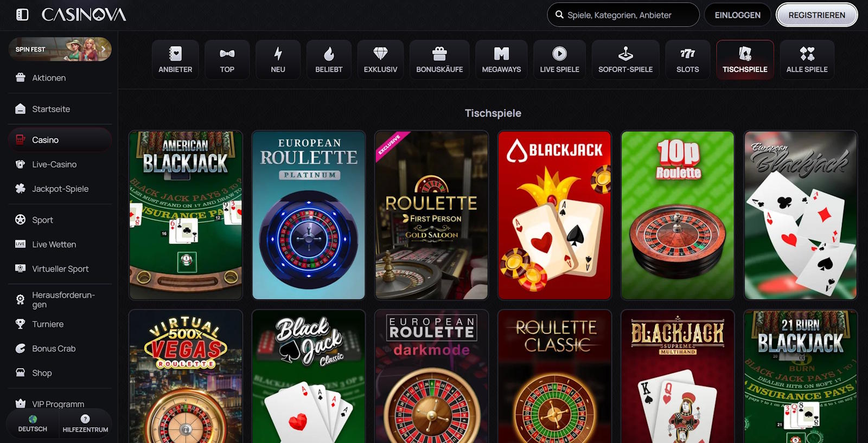Play Virtual Vegas 500x Roulette
This screenshot has height=443, width=868.
(x=186, y=376)
